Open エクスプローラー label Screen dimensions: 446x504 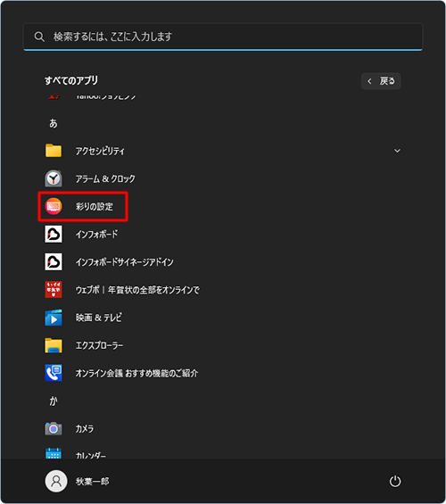pos(99,345)
